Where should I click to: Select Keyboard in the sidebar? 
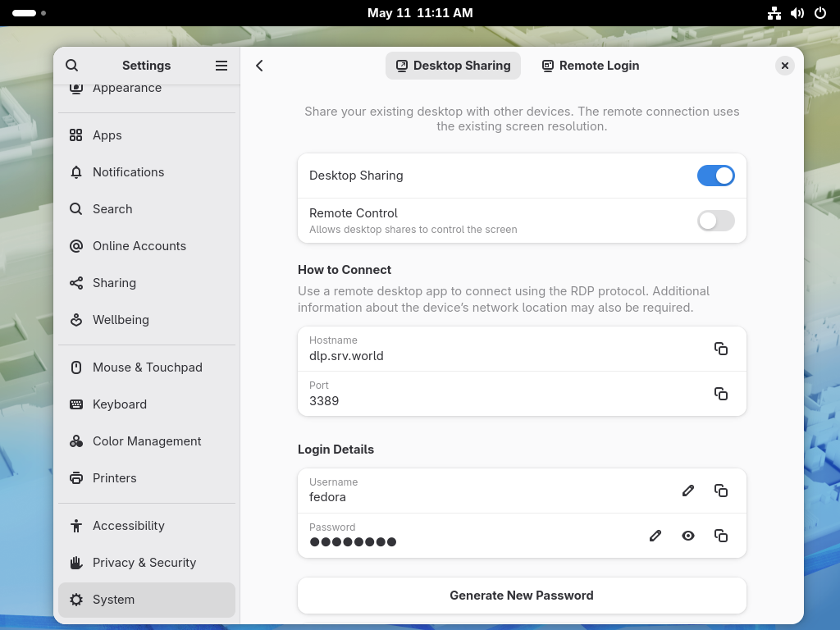tap(147, 404)
